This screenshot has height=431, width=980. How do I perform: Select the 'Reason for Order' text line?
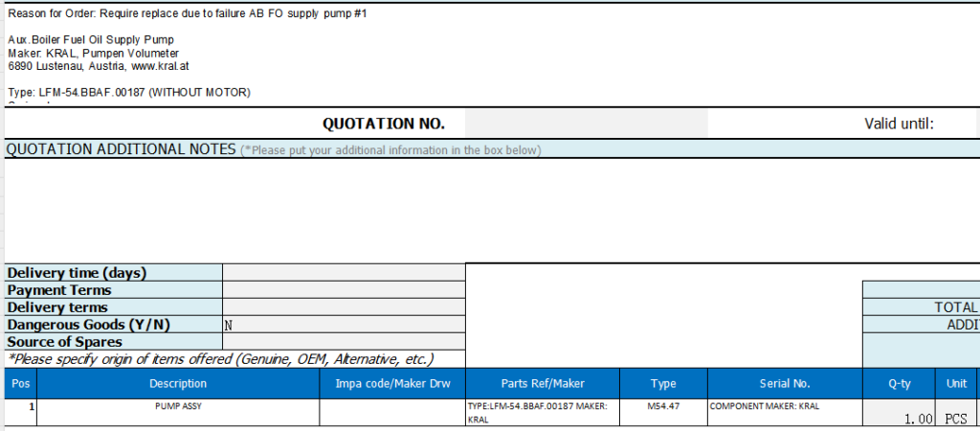(187, 13)
